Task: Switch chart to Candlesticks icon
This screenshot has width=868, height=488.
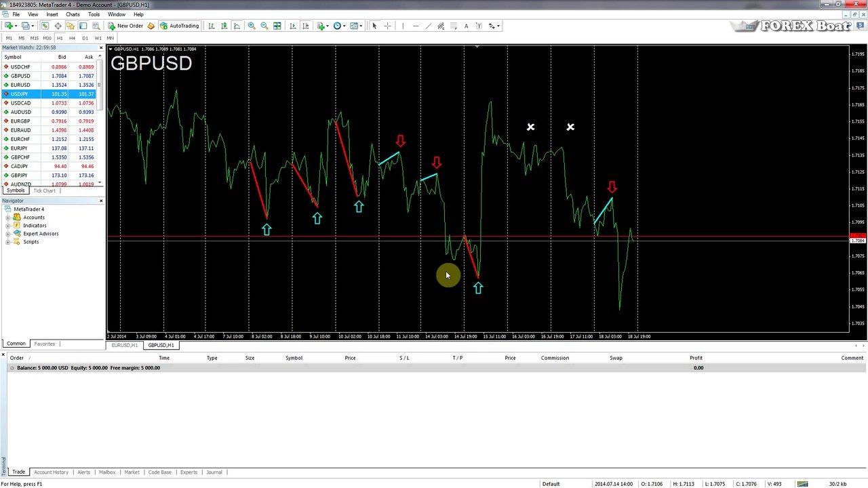Action: pos(224,26)
